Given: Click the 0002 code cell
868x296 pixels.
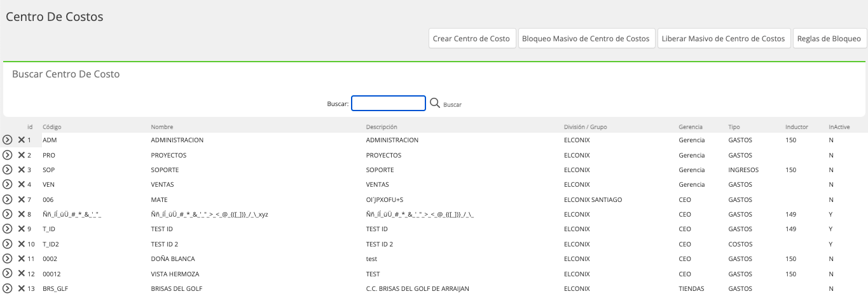Looking at the screenshot, I should coord(50,259).
